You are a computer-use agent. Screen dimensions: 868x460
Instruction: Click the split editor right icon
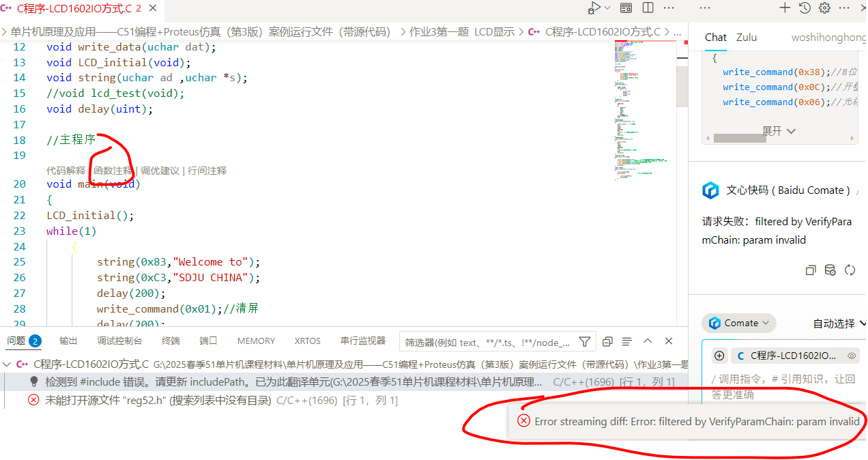(648, 8)
